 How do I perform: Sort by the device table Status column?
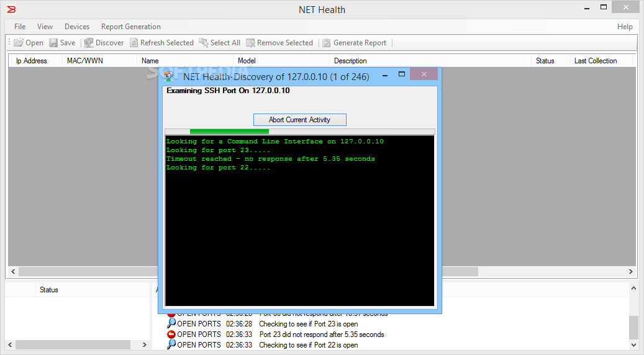(x=545, y=61)
